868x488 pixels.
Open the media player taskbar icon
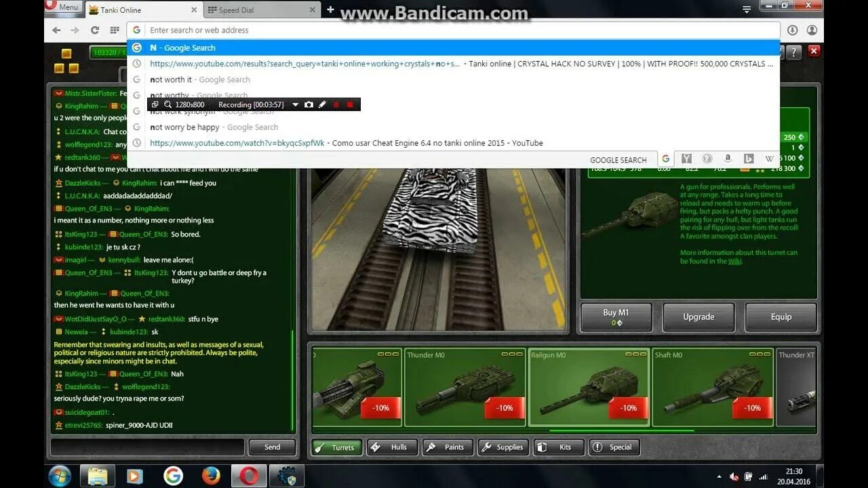point(135,476)
